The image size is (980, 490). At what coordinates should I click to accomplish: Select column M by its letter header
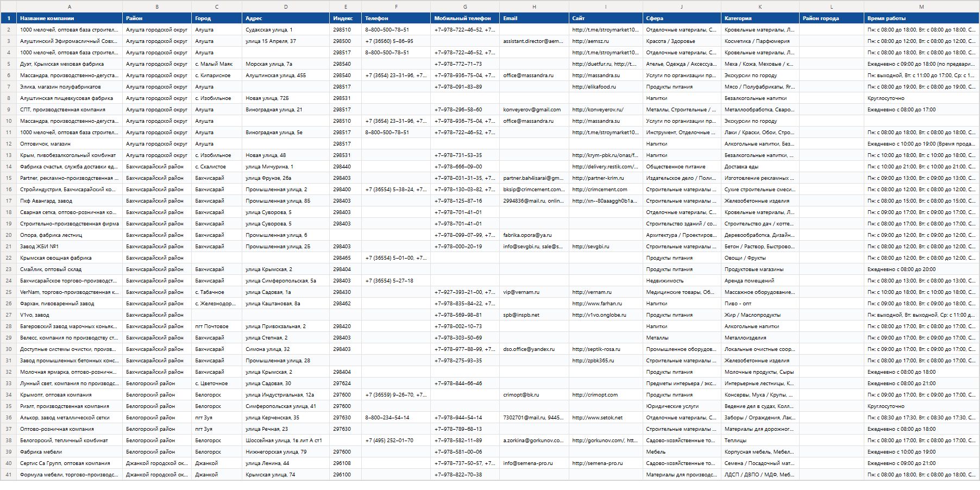tap(921, 7)
